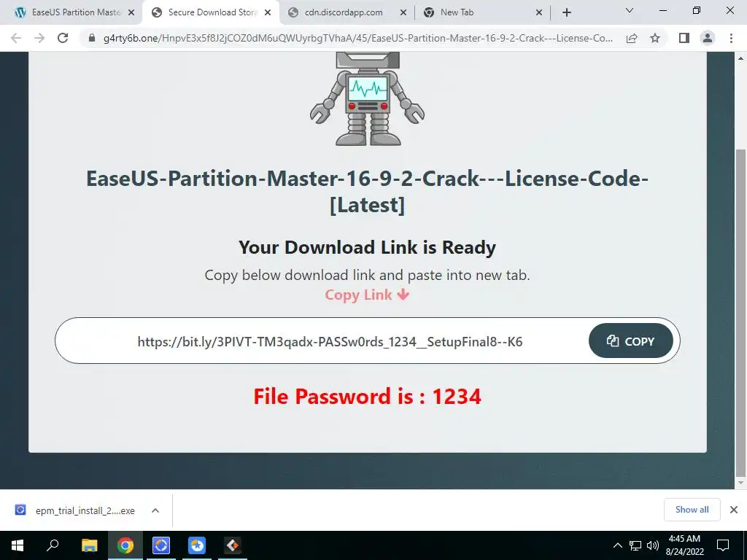Open Chrome three-dot menu

pos(731,38)
